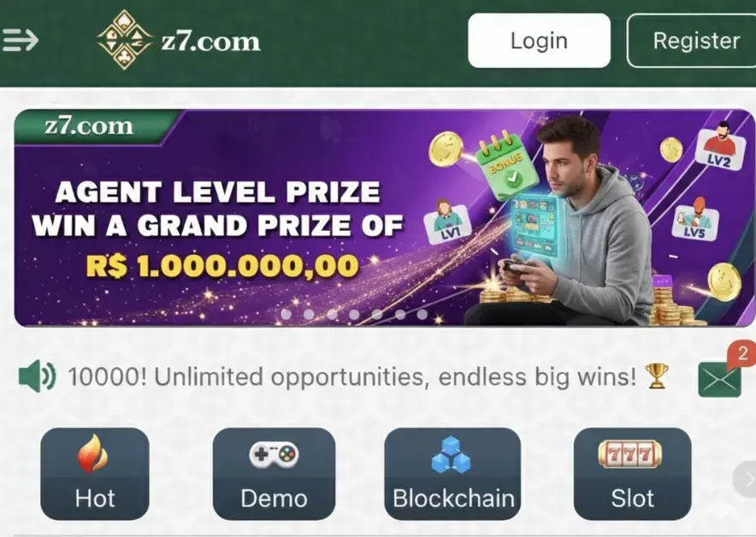Click the green BONUS calendar graphic
Viewport: 756px width, 537px height.
(507, 165)
